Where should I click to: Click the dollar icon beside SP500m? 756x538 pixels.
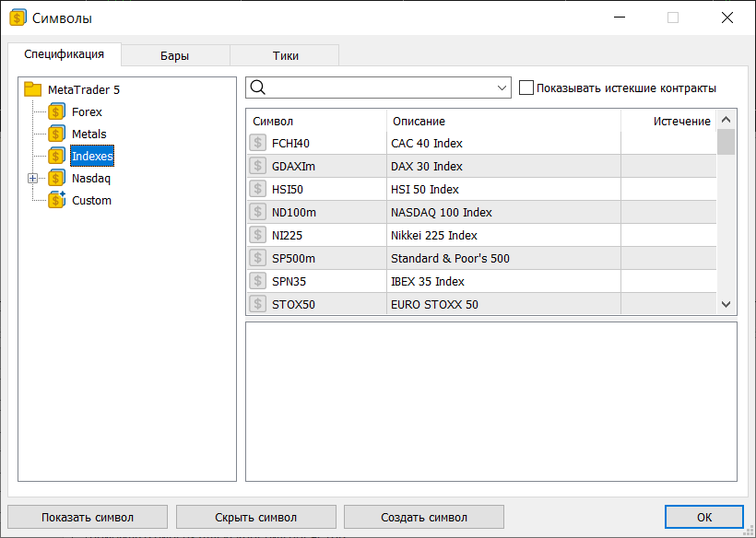(257, 258)
